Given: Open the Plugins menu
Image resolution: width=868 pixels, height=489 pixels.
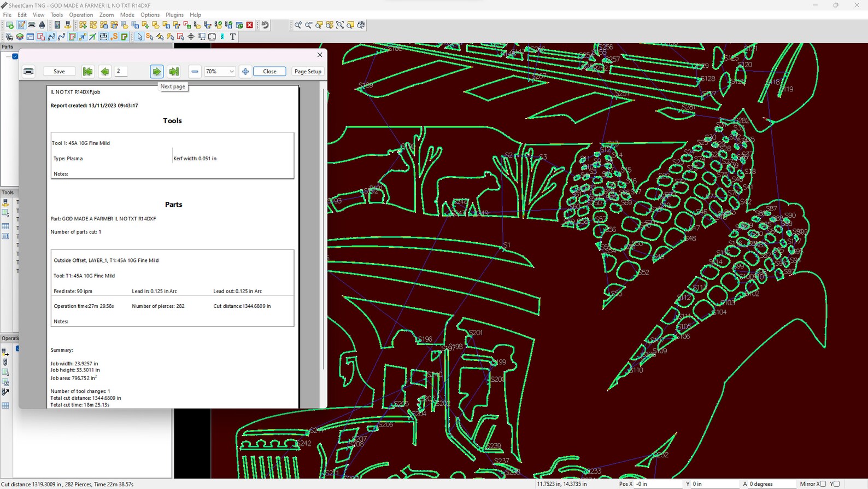Looking at the screenshot, I should click(174, 15).
